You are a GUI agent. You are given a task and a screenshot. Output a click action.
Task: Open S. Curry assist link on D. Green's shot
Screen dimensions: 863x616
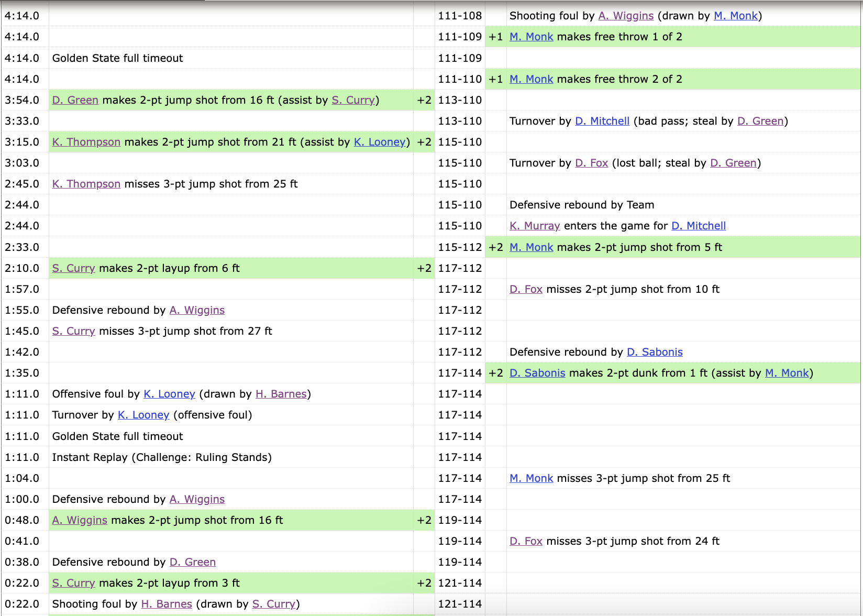pyautogui.click(x=353, y=100)
